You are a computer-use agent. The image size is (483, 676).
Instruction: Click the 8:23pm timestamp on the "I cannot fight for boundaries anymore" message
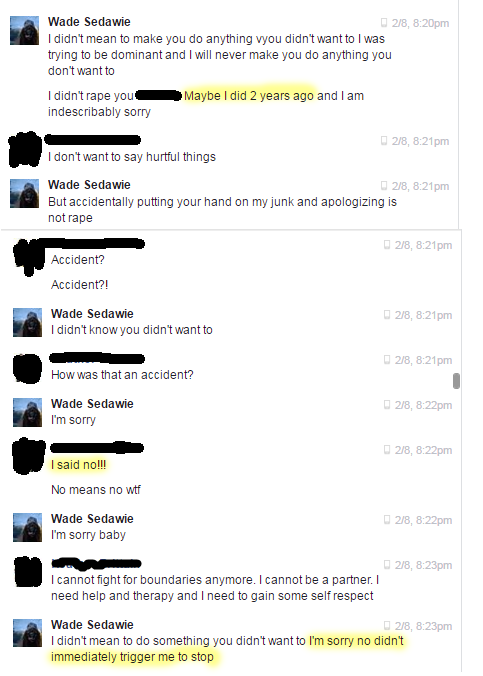pos(423,565)
